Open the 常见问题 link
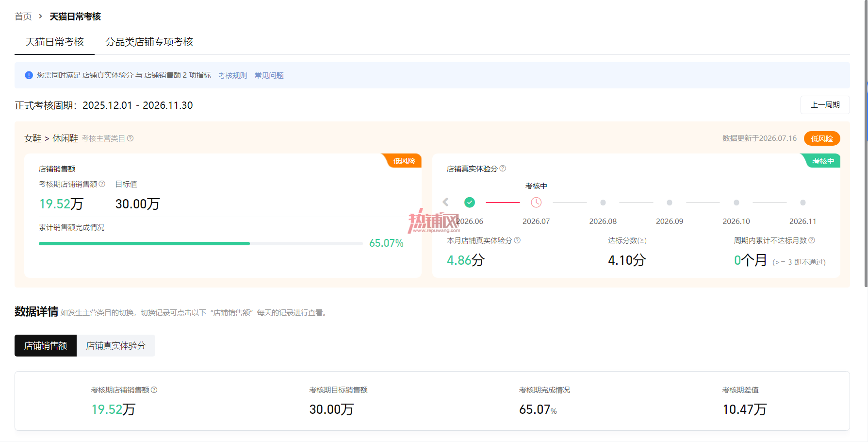Viewport: 868px width, 442px height. pos(269,76)
